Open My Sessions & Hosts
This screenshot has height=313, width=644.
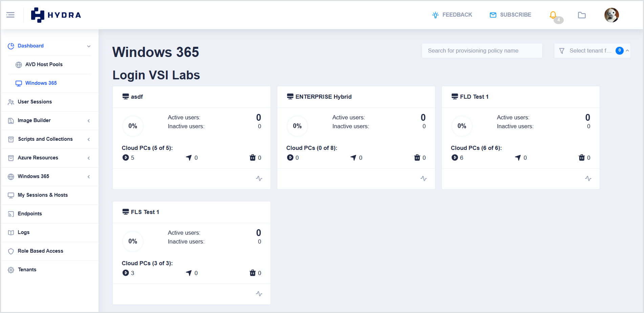(43, 195)
